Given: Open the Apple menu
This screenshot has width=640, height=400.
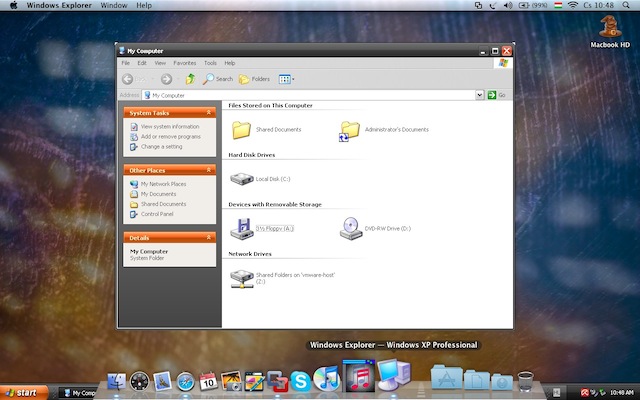Looking at the screenshot, I should pyautogui.click(x=13, y=5).
